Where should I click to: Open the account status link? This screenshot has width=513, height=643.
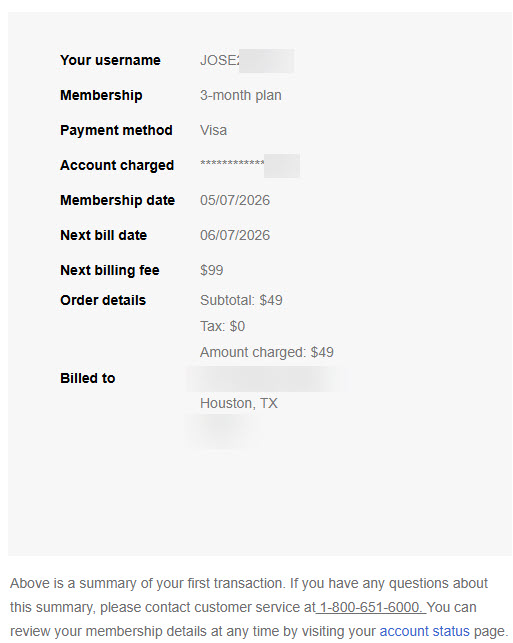pos(424,631)
